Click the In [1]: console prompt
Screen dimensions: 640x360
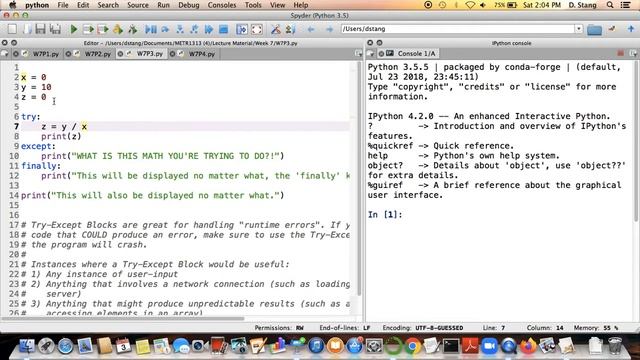385,214
